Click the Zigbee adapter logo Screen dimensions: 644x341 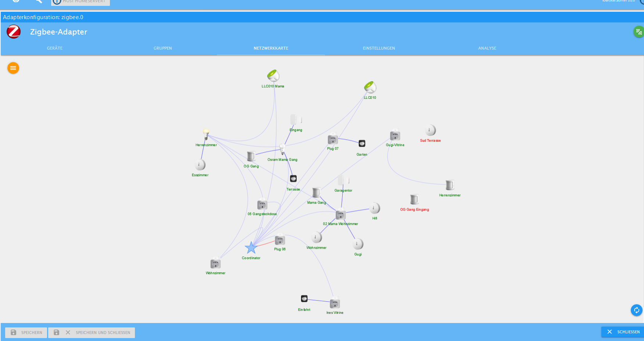point(14,32)
